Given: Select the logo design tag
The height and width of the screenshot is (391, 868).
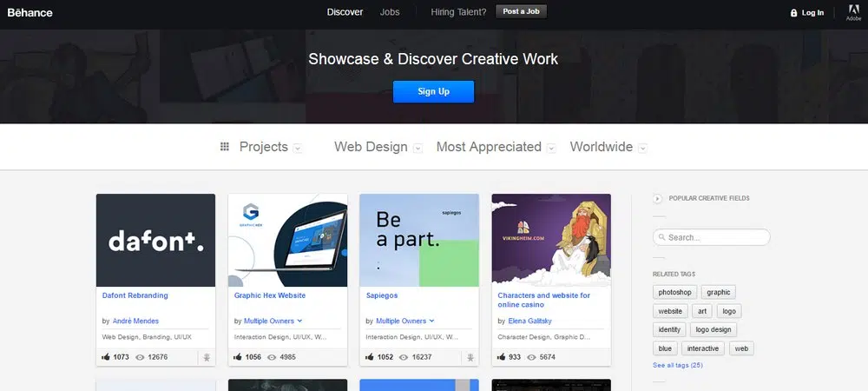Looking at the screenshot, I should pos(713,329).
